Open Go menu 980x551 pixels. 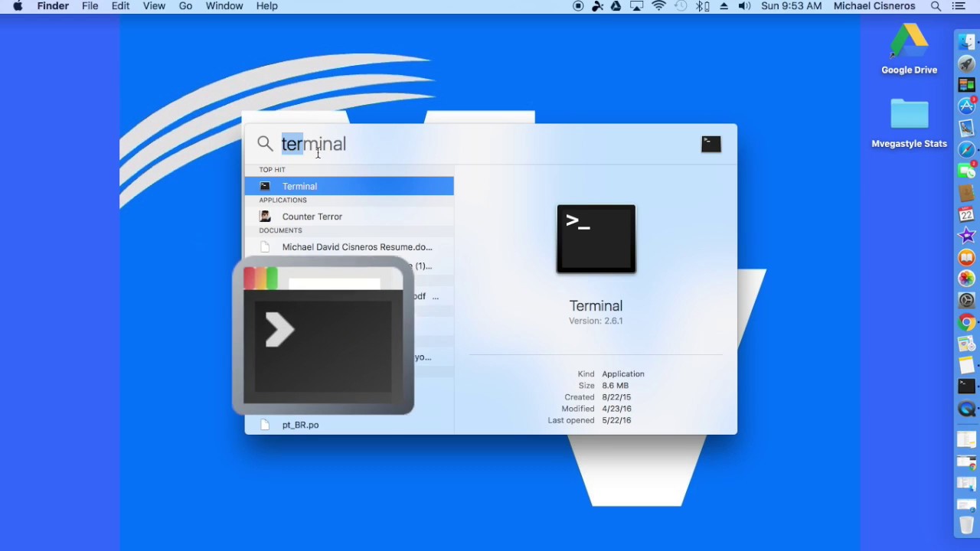[185, 6]
